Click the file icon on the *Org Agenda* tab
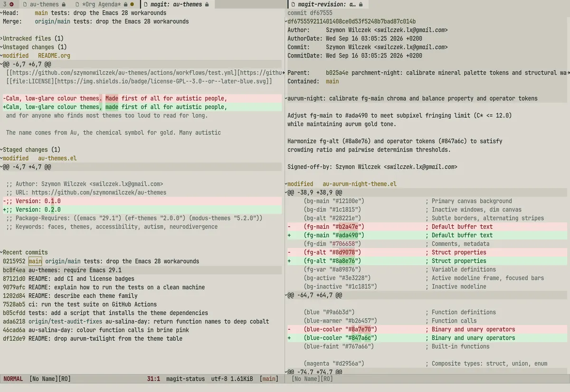This screenshot has height=392, width=570. pos(77,4)
